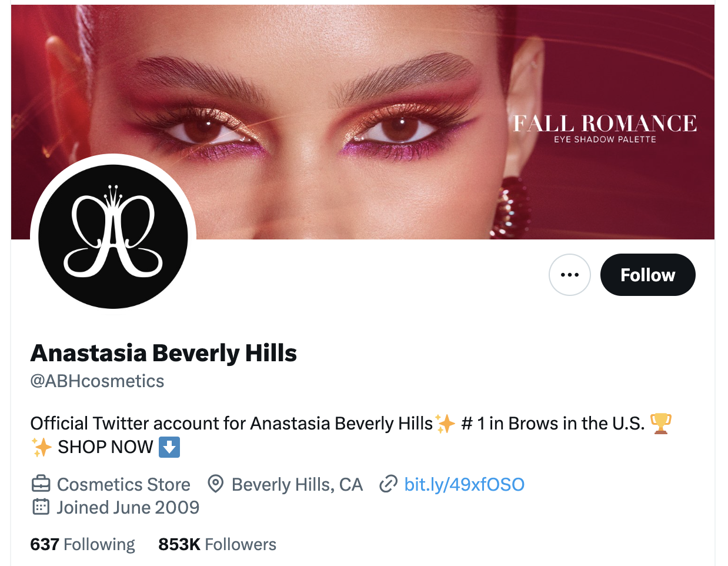Click the Cosmetics Store category label
The width and height of the screenshot is (728, 566).
123,484
